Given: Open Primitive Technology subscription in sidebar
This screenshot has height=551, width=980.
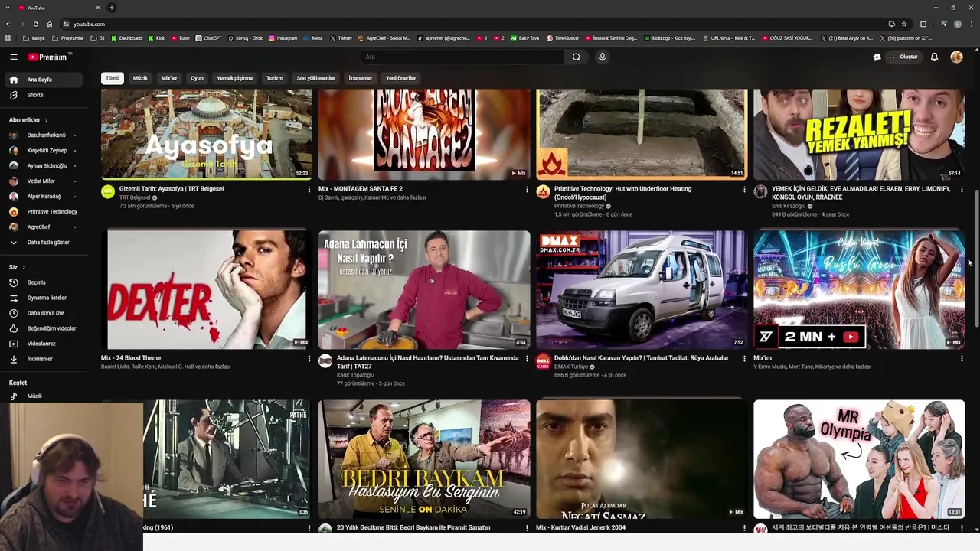Looking at the screenshot, I should click(x=44, y=212).
